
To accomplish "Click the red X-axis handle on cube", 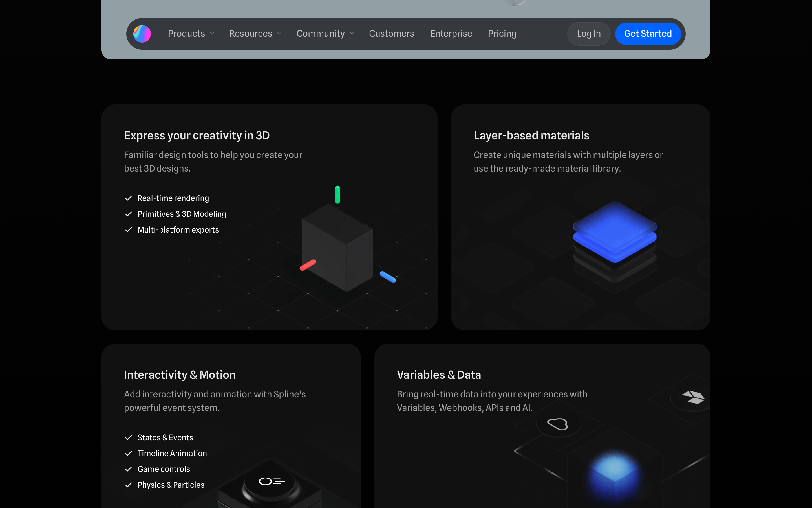I will pos(308,265).
